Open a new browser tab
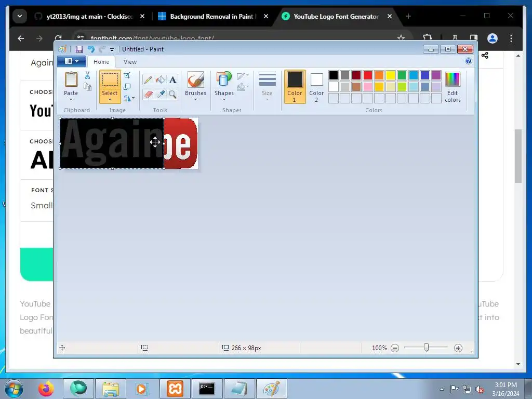 (408, 16)
